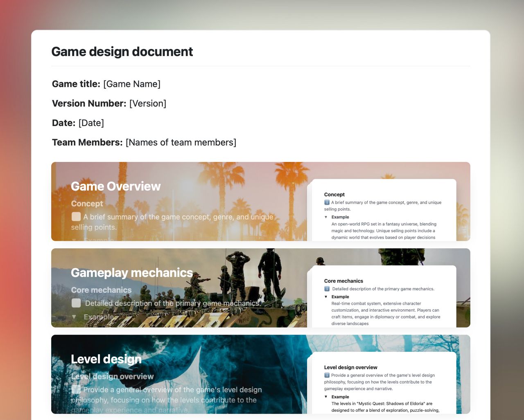
Task: Collapse the Example under Core mechanics card
Action: click(x=326, y=296)
